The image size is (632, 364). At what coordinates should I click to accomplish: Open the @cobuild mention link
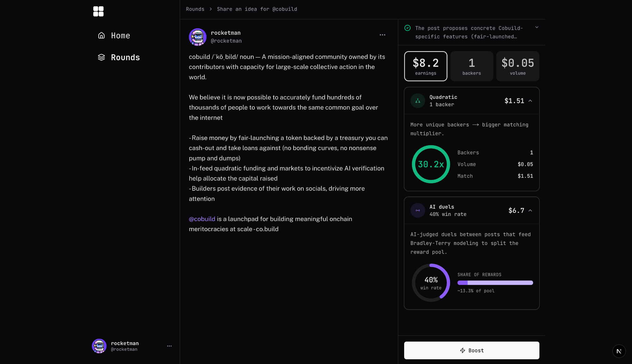point(202,219)
